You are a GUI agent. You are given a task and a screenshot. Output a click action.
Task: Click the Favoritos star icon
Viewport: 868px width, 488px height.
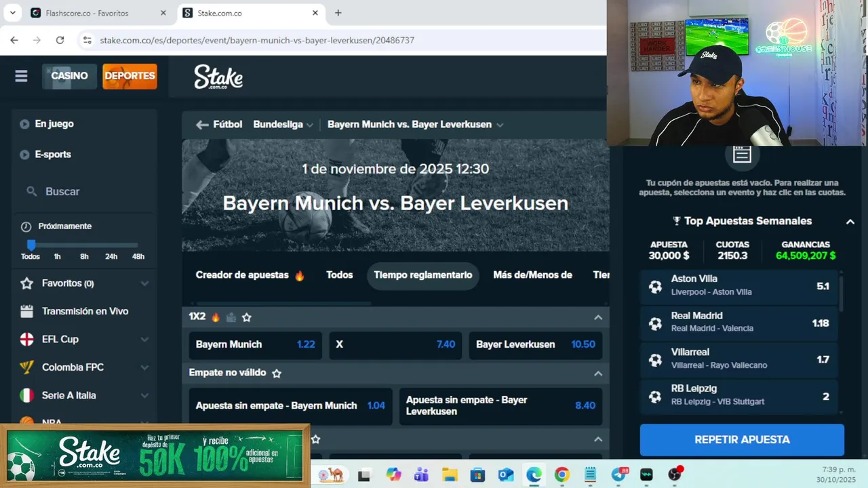click(x=27, y=283)
